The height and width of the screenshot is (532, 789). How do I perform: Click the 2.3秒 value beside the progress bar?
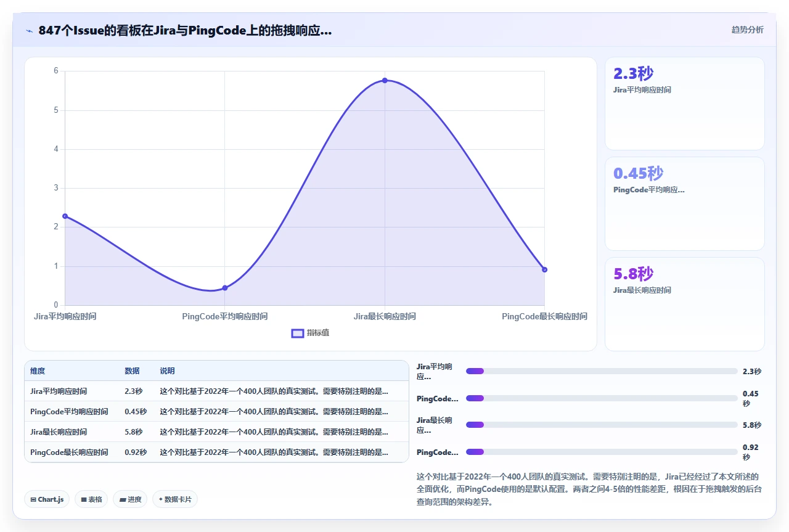[752, 371]
